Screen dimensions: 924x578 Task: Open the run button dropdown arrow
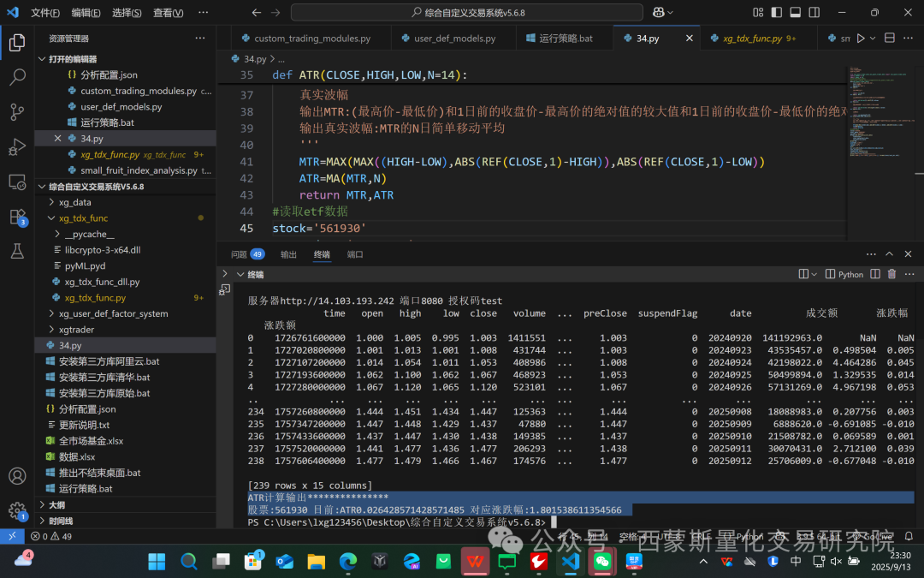tap(873, 39)
